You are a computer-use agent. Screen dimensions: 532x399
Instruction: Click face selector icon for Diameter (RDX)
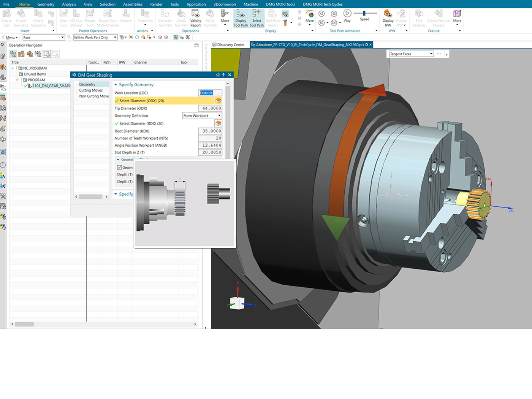pos(218,123)
